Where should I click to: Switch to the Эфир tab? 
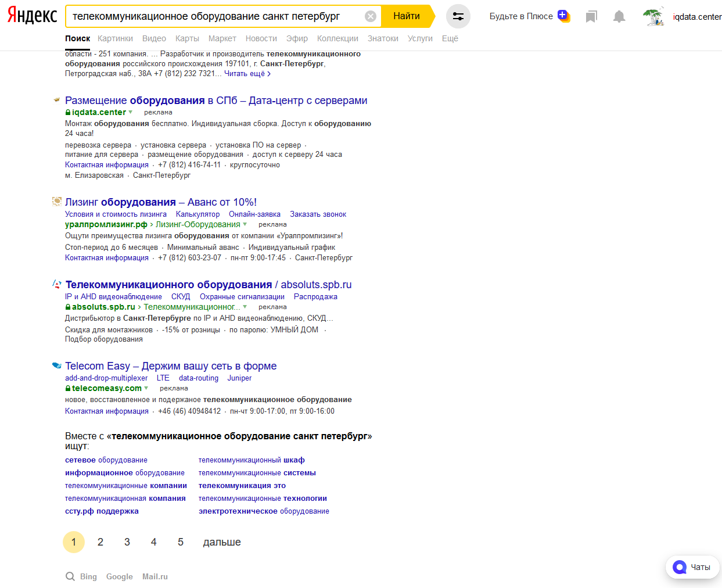297,38
